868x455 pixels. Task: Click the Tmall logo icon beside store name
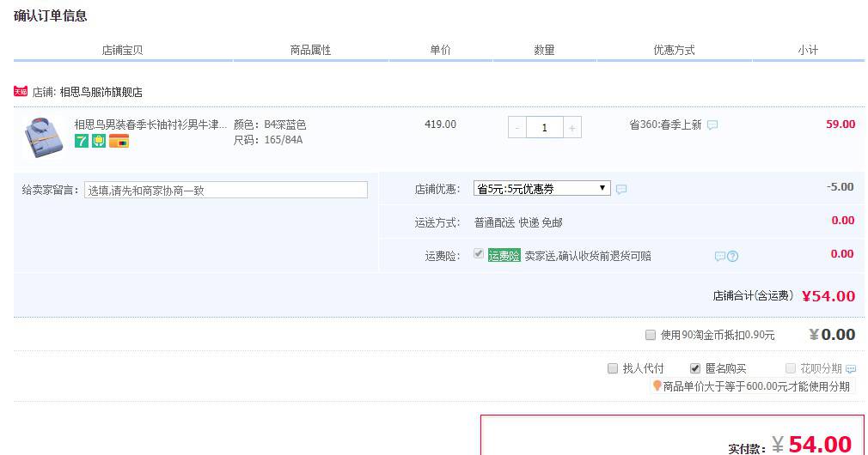click(21, 91)
